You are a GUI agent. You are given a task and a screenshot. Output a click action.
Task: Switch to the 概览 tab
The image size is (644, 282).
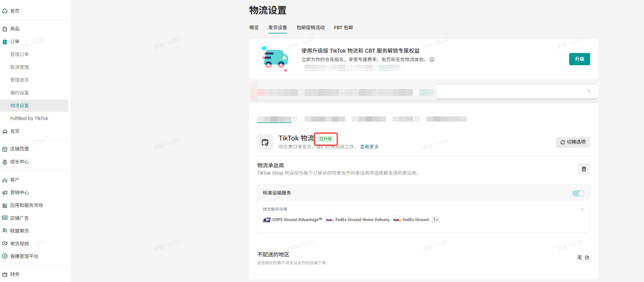[254, 28]
